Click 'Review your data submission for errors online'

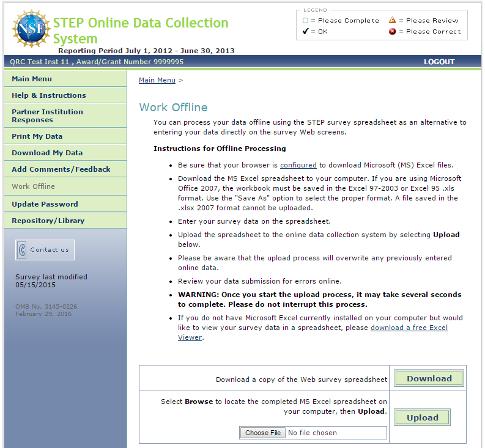[260, 281]
